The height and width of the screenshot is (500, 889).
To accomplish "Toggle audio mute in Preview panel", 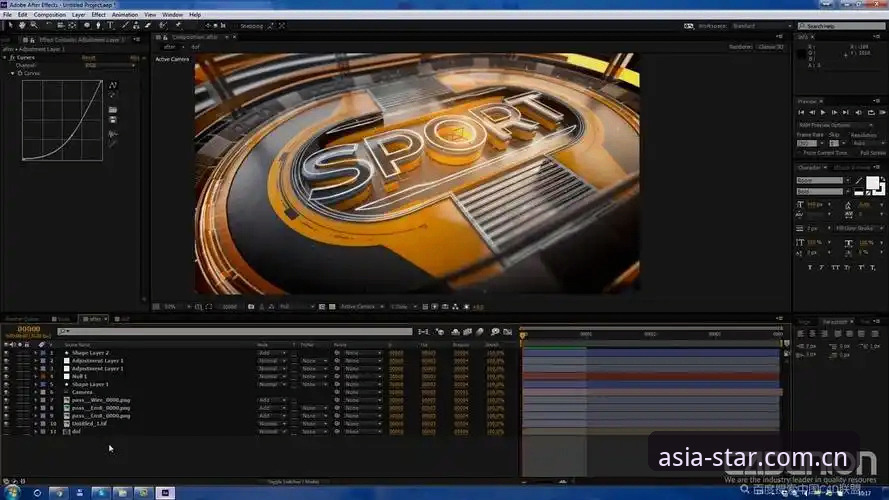I will (858, 113).
